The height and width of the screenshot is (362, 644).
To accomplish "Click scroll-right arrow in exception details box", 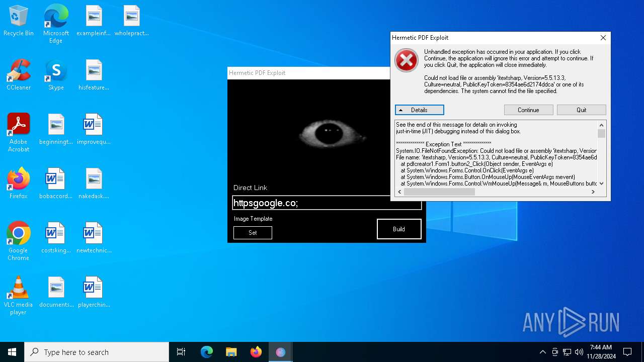I will pos(593,192).
